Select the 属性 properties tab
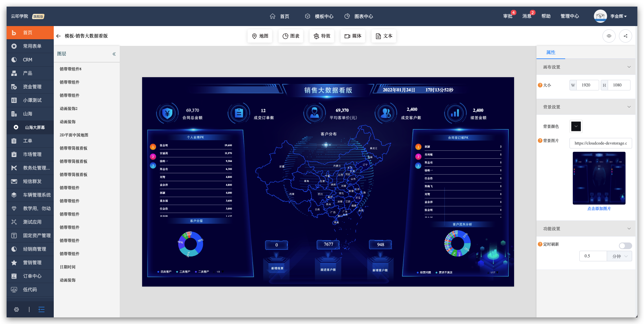This screenshot has width=644, height=324. click(551, 52)
